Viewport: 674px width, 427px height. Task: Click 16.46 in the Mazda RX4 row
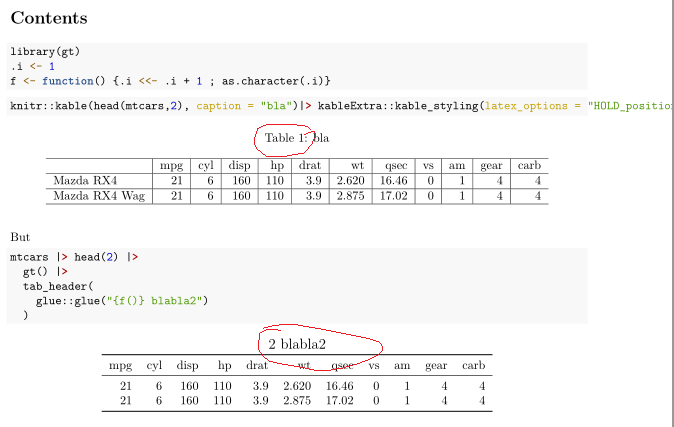coord(394,181)
